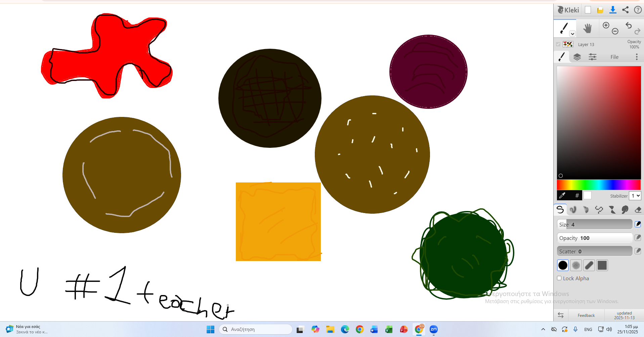Expand the brush tool chevron menu
The image size is (644, 337).
(572, 34)
